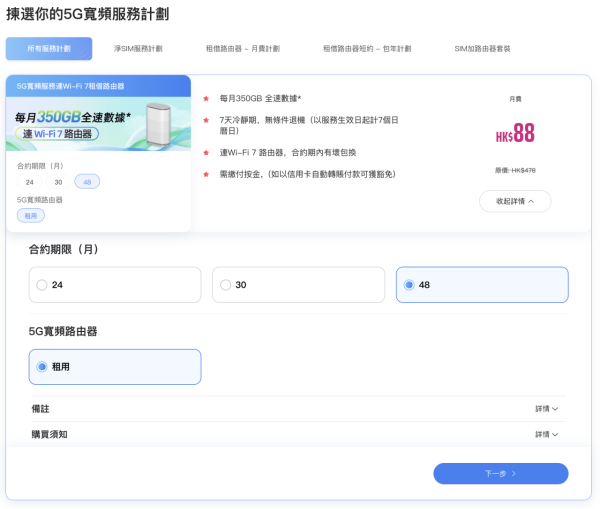This screenshot has height=509, width=600.
Task: Select 48 month pill in plan card
Action: coord(87,182)
